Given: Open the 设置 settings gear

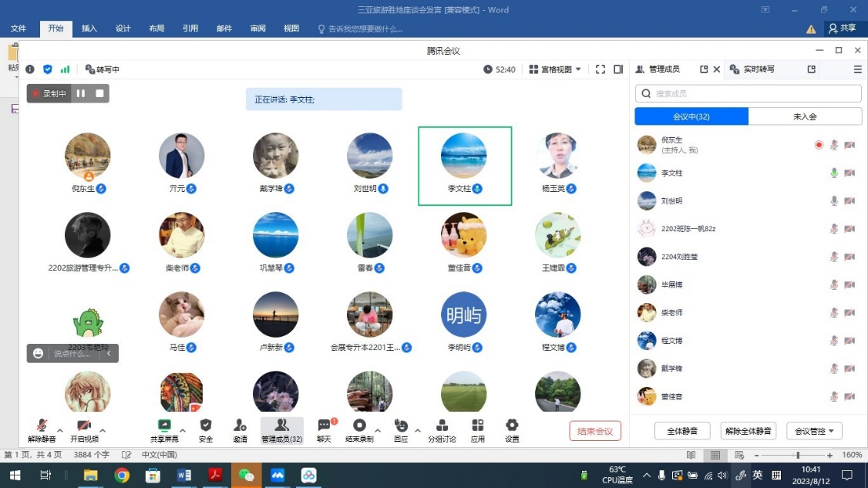Looking at the screenshot, I should [512, 426].
